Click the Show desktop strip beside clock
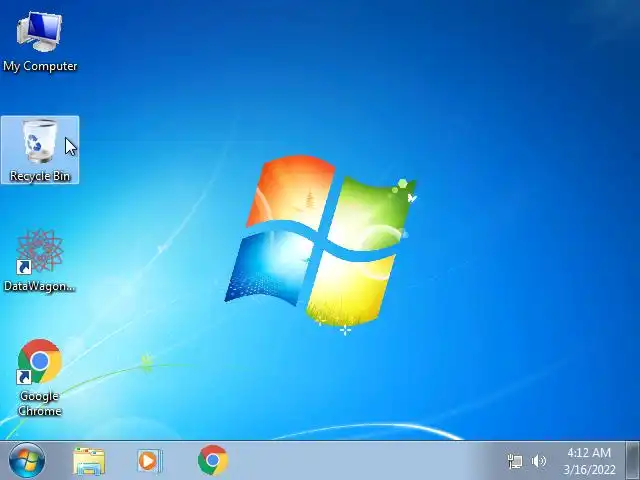Image resolution: width=640 pixels, height=480 pixels. click(633, 460)
